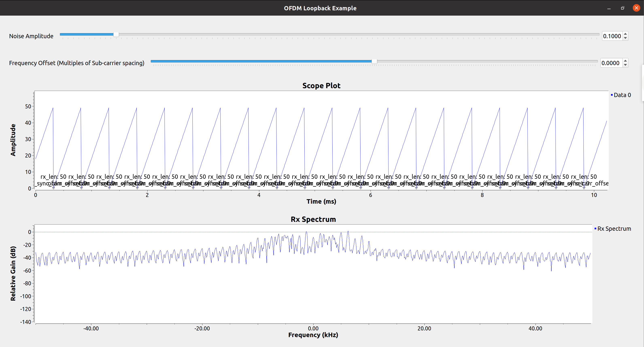This screenshot has width=644, height=347.
Task: Click the blue Data 0 legend marker
Action: pos(612,95)
